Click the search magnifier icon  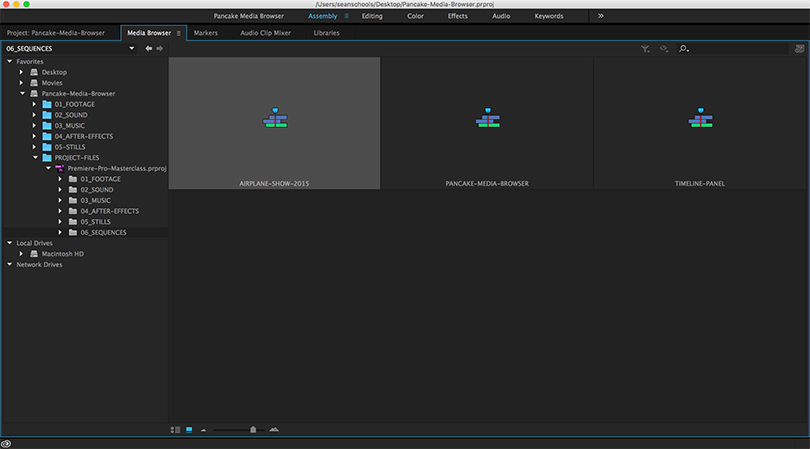(x=683, y=49)
